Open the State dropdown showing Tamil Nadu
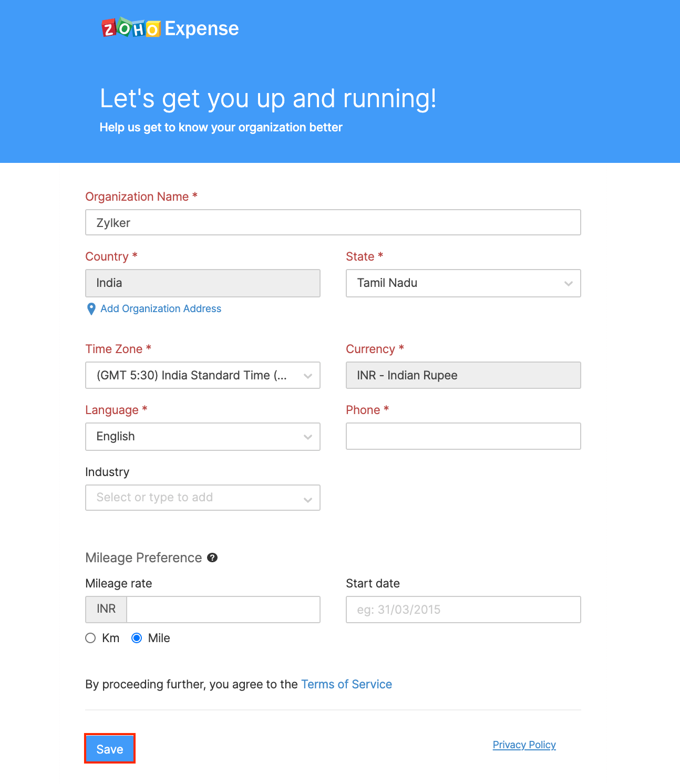 [x=463, y=283]
